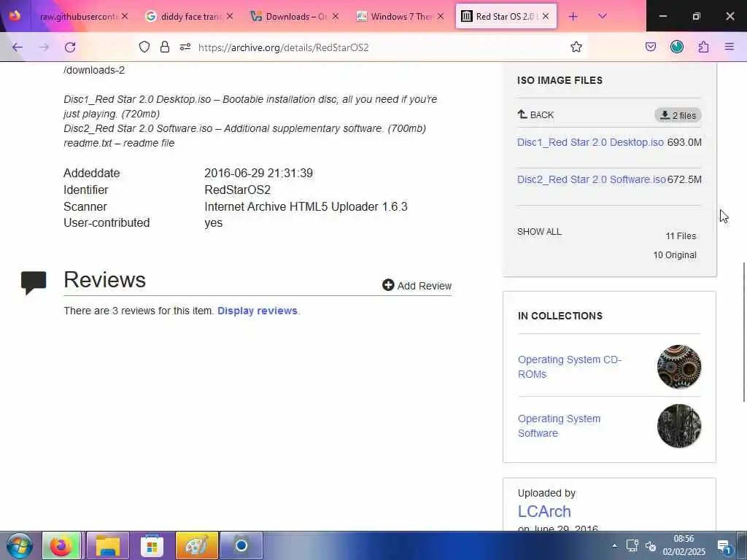Click the 10 Original count
This screenshot has width=747, height=560.
pos(675,255)
